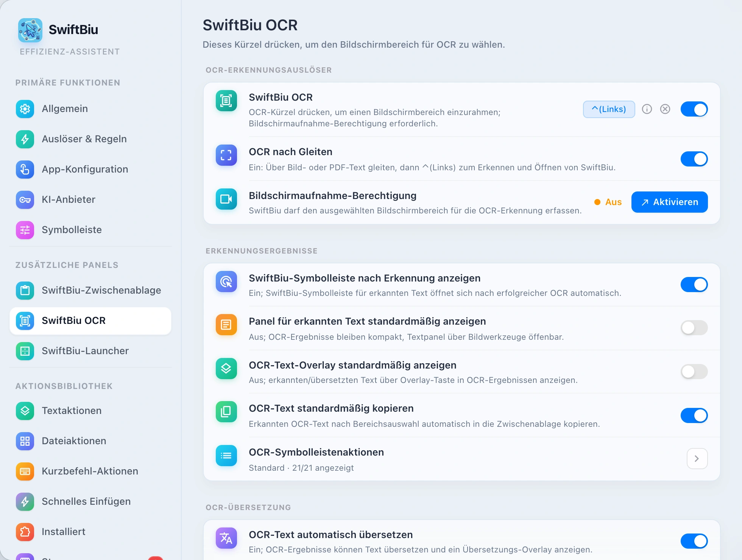The height and width of the screenshot is (560, 742).
Task: Enable OCR-Text-Overlay standardmäßig anzeigen switch
Action: (694, 372)
